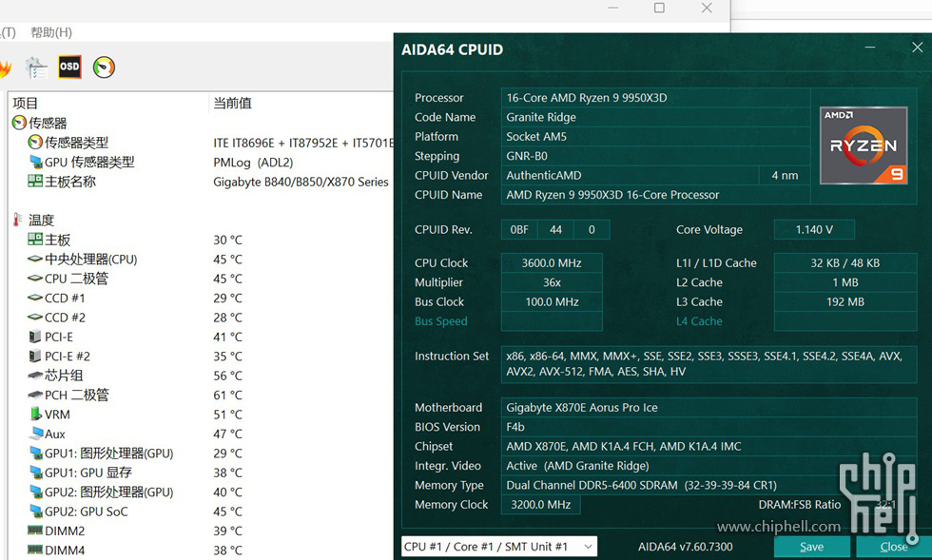
Task: Click the Processor value 16-Core AMD Ryzen 9 9950X3D
Action: click(655, 98)
